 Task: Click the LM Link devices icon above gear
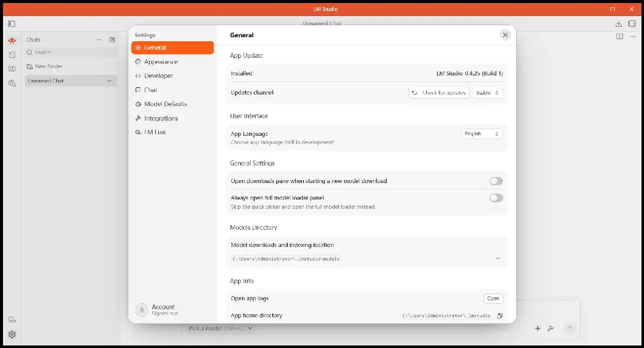[x=12, y=320]
